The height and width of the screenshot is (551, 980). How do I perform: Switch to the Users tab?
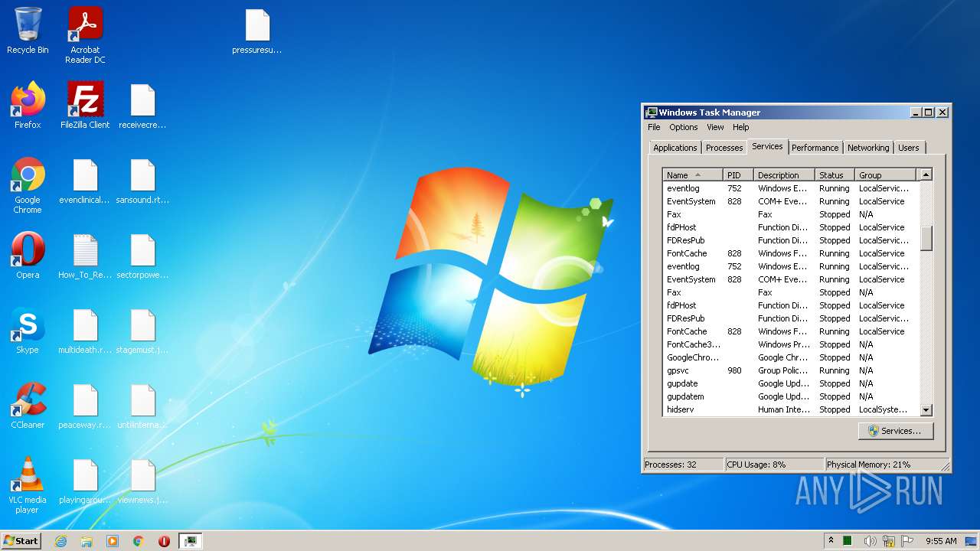coord(909,148)
